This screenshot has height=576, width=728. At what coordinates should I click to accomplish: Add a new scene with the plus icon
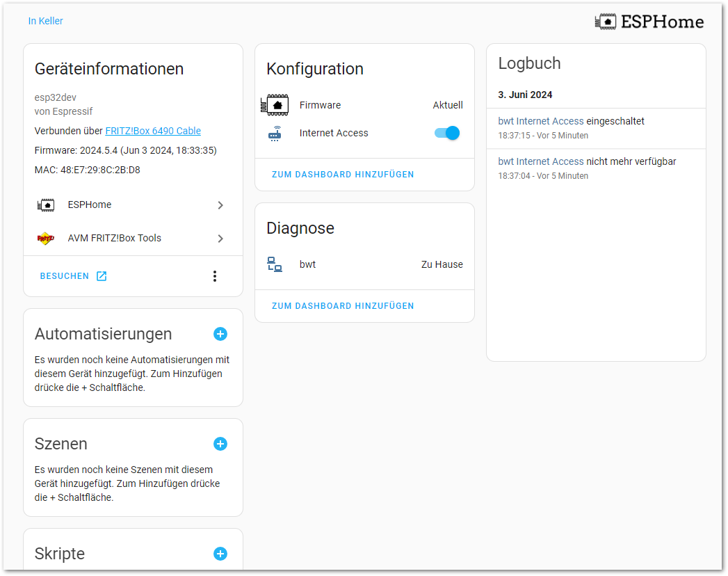(x=220, y=444)
